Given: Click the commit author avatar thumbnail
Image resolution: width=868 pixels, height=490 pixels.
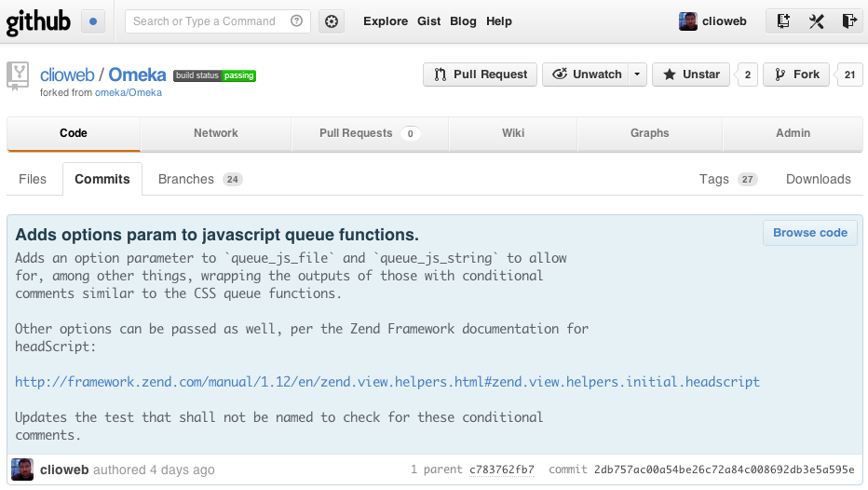Looking at the screenshot, I should coord(22,470).
